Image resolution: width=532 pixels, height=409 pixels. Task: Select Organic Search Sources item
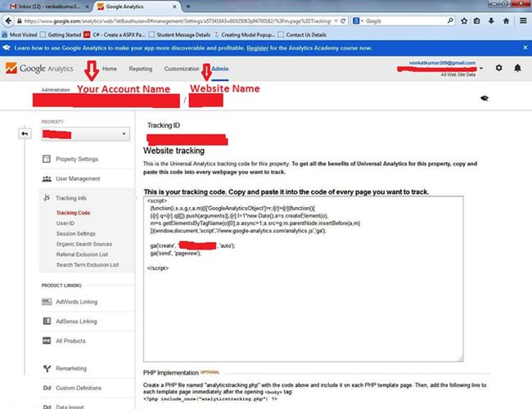click(83, 244)
